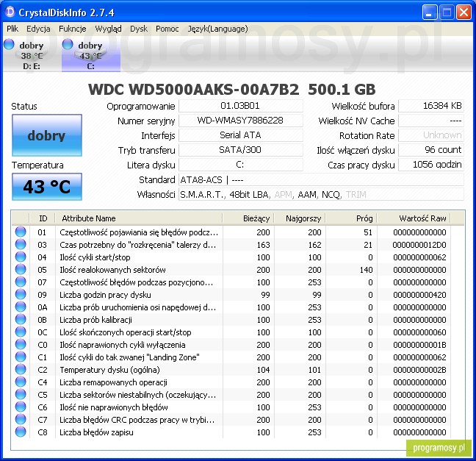Open the Dysk menu

pos(139,29)
